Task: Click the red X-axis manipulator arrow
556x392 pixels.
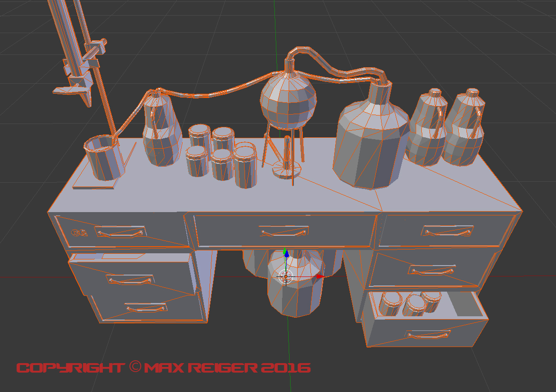Action: [320, 276]
